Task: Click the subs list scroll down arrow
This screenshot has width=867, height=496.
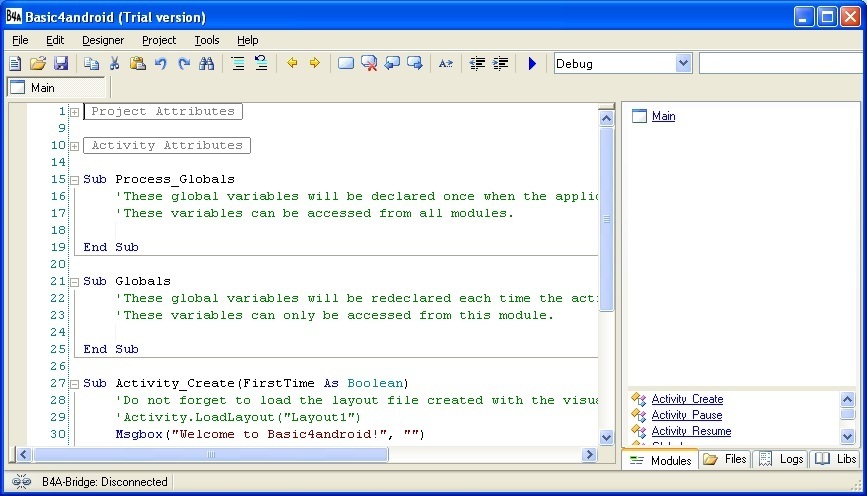Action: coord(848,436)
